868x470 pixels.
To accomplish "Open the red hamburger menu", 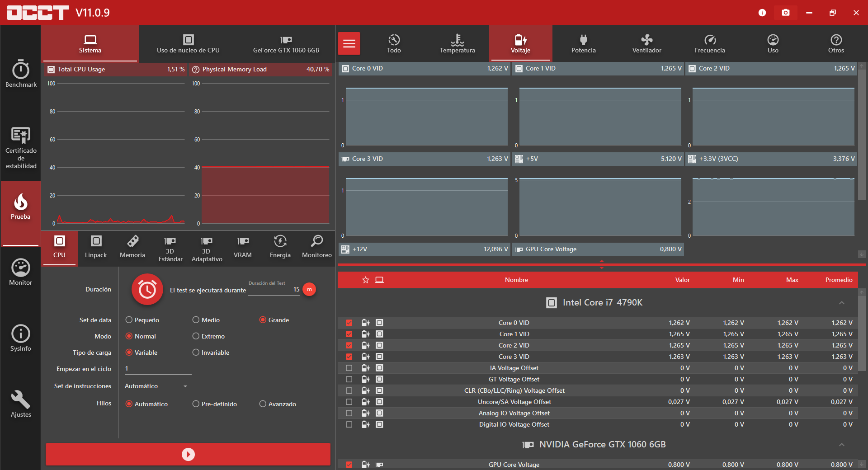I will coord(349,43).
